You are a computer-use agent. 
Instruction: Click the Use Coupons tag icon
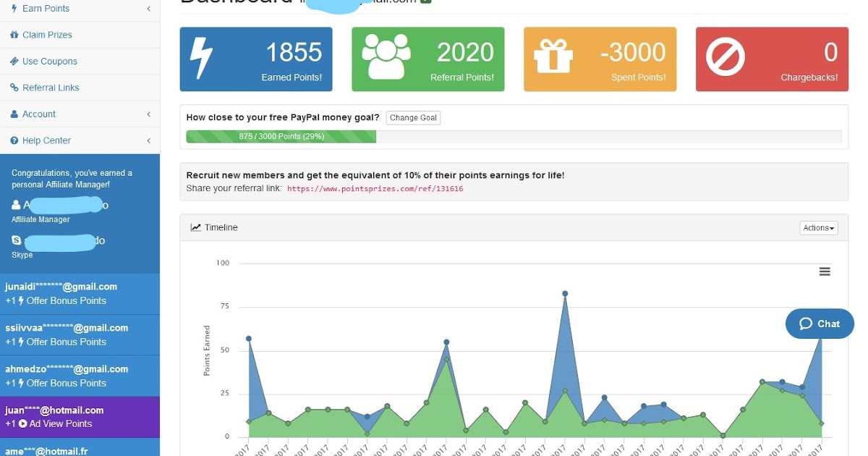[x=14, y=62]
